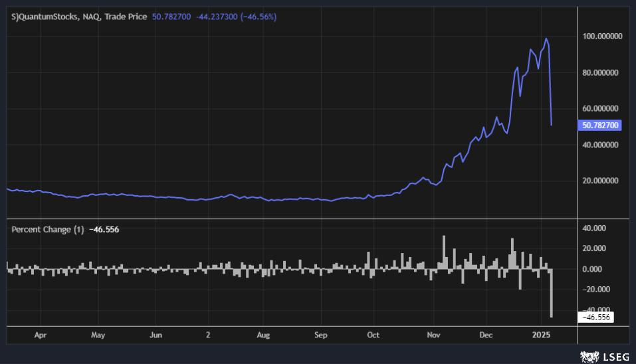Click the May label on time axis

(98, 335)
